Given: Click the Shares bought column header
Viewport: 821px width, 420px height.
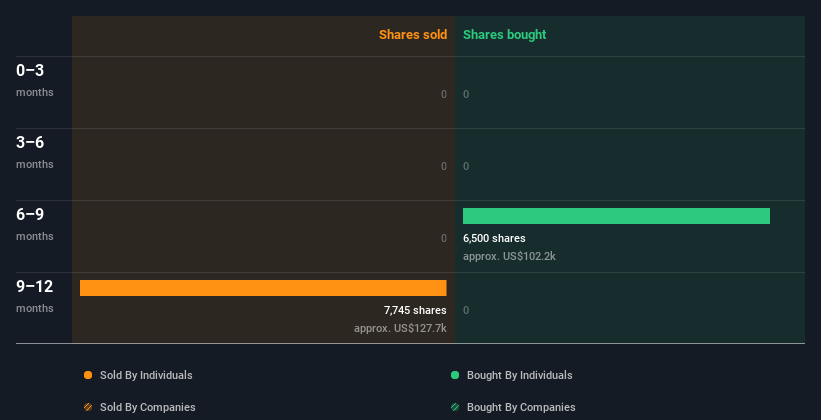Looking at the screenshot, I should [504, 35].
